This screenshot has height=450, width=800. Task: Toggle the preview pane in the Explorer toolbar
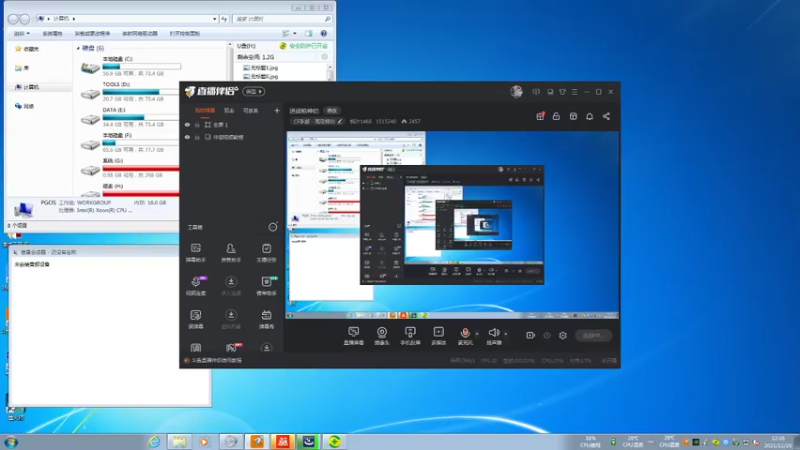click(309, 33)
